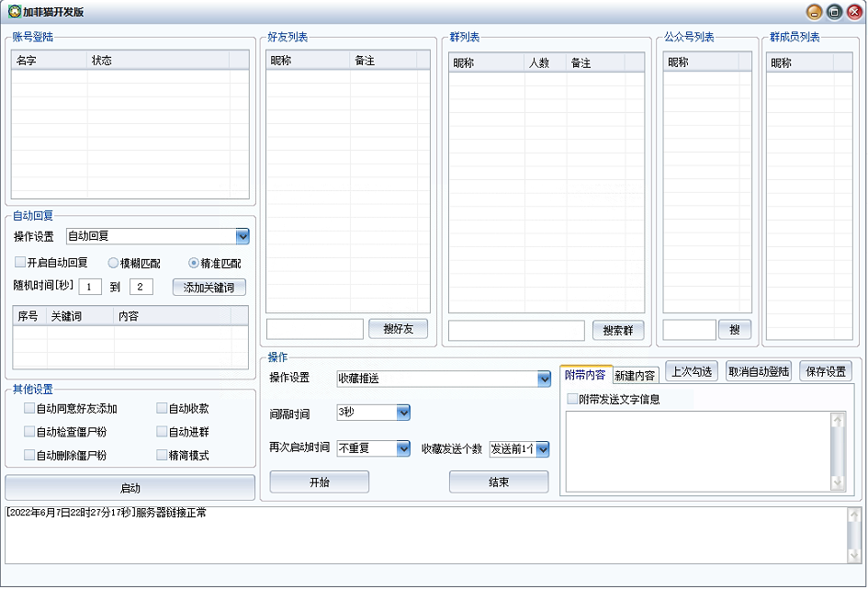This screenshot has height=589, width=868.
Task: Check 附带发送文字信息 option
Action: [x=572, y=399]
